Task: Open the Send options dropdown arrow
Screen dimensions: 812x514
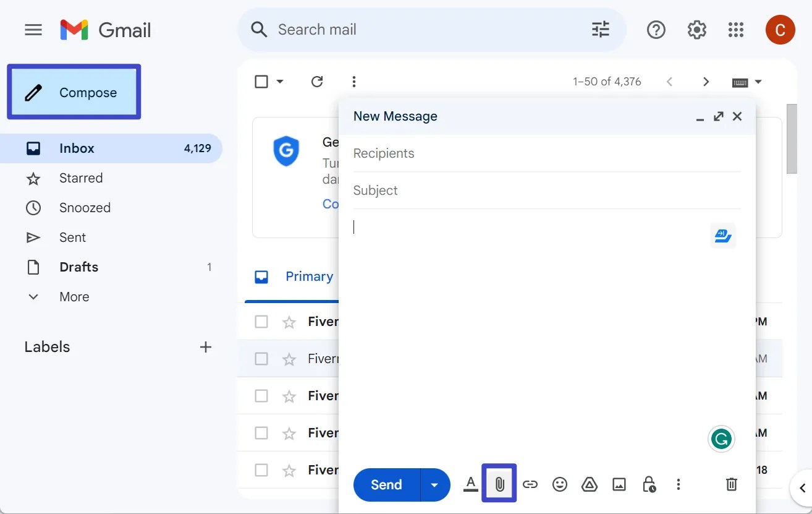Action: (x=434, y=484)
